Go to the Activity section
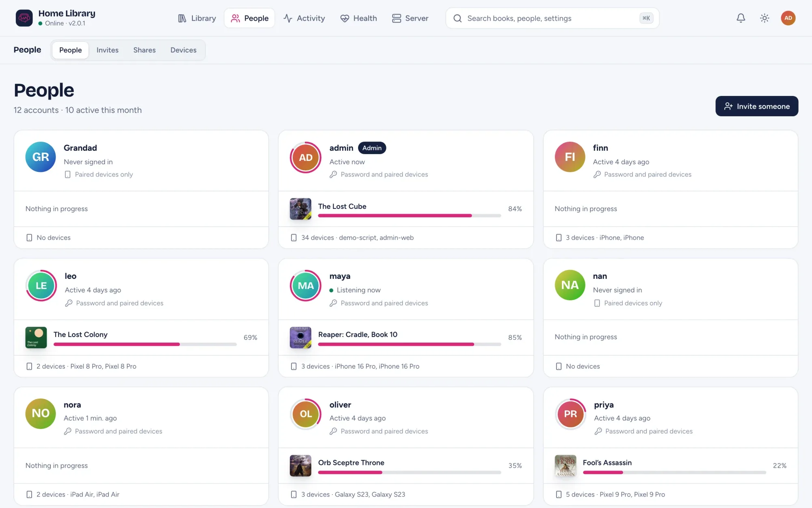The image size is (812, 508). tap(304, 18)
